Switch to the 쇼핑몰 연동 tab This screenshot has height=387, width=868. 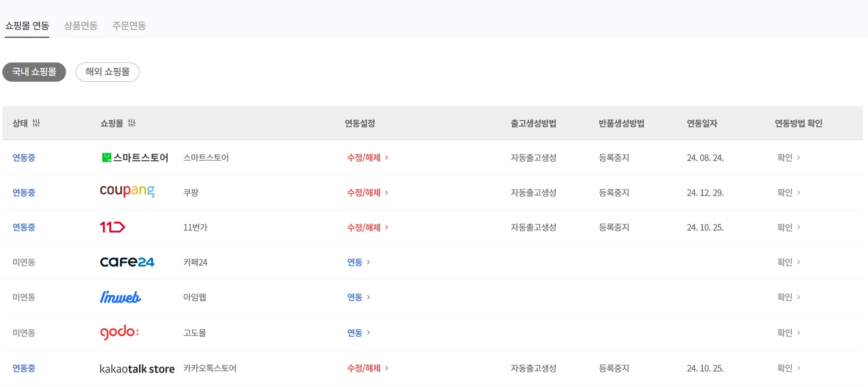(x=27, y=26)
